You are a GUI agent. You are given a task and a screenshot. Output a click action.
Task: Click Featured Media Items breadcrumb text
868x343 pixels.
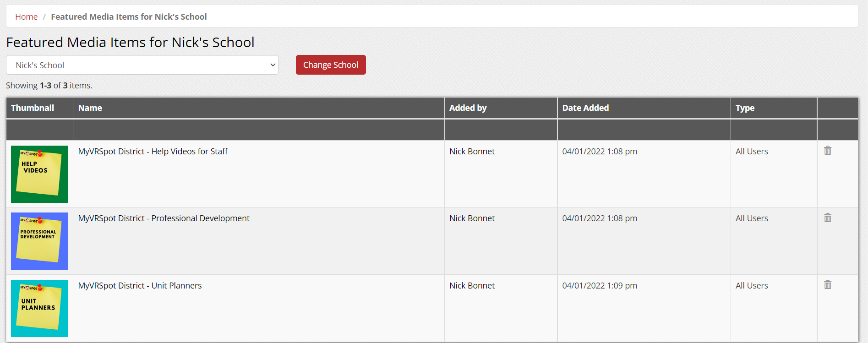pyautogui.click(x=129, y=17)
